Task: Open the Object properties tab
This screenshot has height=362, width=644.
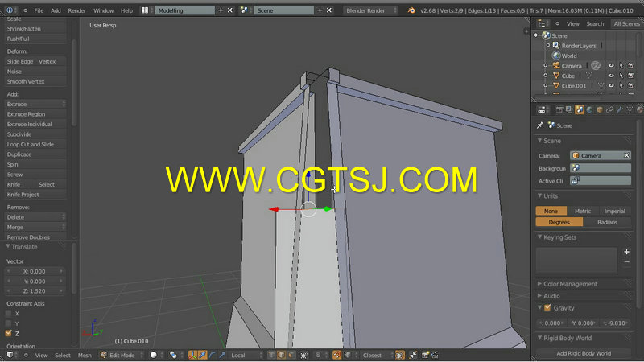Action: point(600,109)
